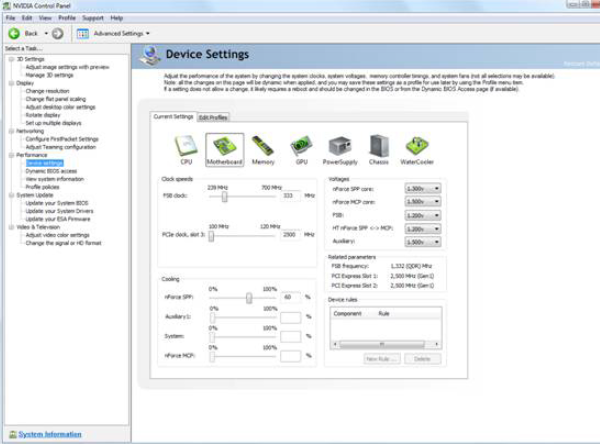Click the System Information icon
The width and height of the screenshot is (600, 444).
(13, 434)
